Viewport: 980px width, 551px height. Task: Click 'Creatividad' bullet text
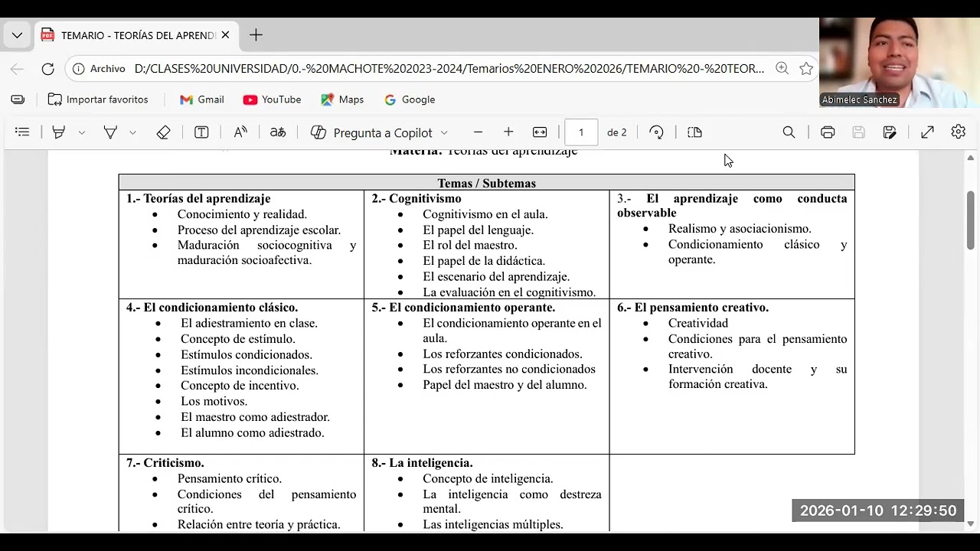(698, 324)
